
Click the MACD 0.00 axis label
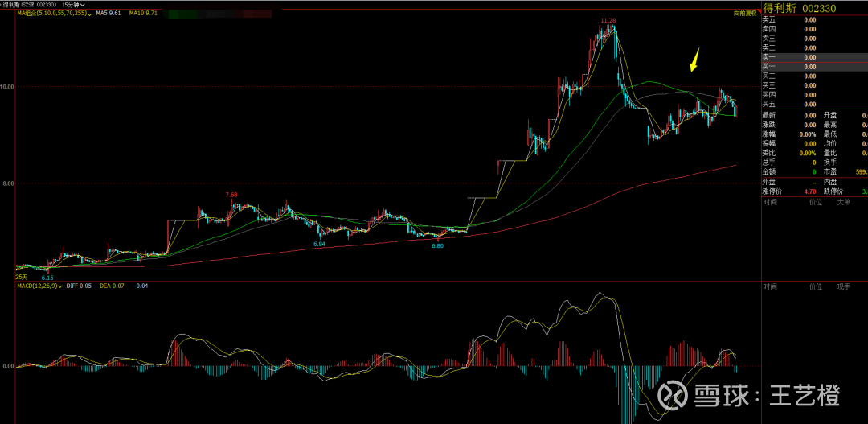[9, 366]
